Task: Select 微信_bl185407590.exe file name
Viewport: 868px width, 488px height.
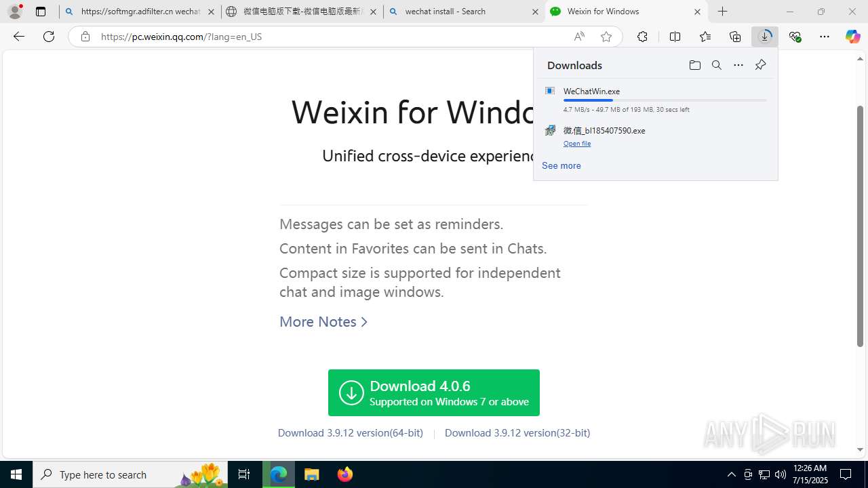Action: click(604, 130)
